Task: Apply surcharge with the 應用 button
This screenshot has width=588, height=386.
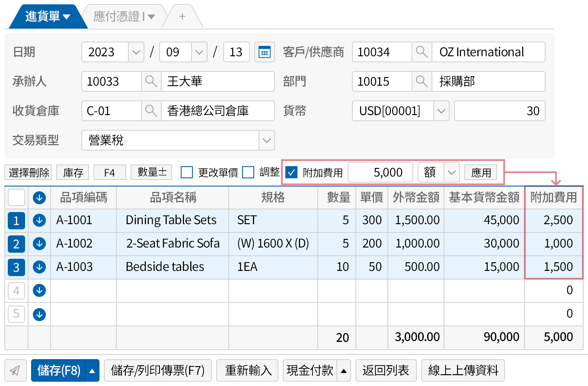Action: coord(481,172)
